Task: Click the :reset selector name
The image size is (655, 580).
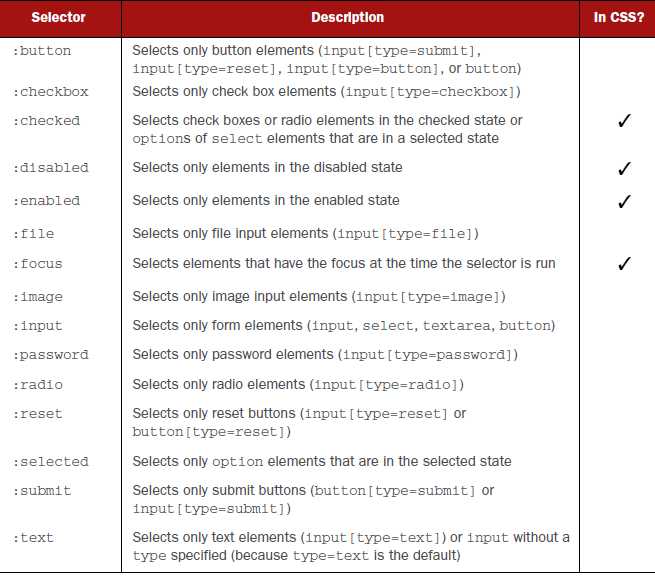Action: click(x=38, y=414)
